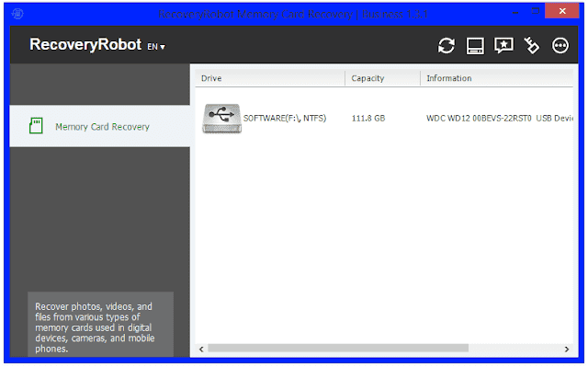Click the Information column header

[497, 78]
